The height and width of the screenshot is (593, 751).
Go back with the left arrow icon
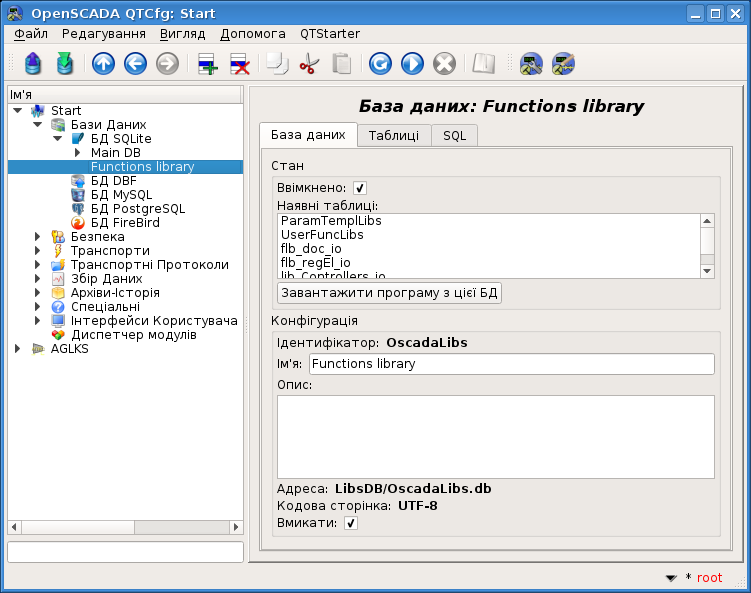coord(135,64)
